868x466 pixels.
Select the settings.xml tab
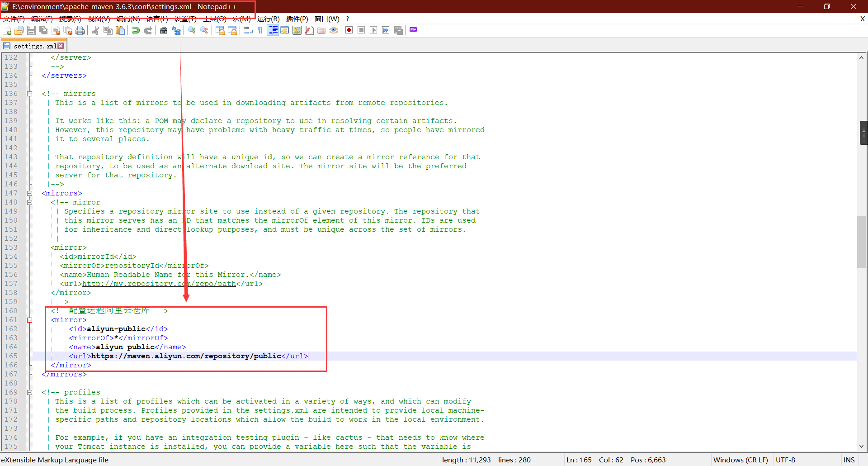coord(34,46)
